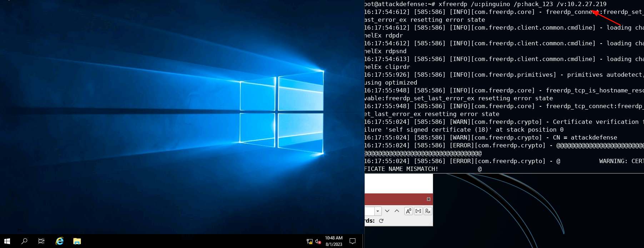Click 'nelEx rdpsnd' terminal line
This screenshot has height=248, width=644.
pos(385,51)
